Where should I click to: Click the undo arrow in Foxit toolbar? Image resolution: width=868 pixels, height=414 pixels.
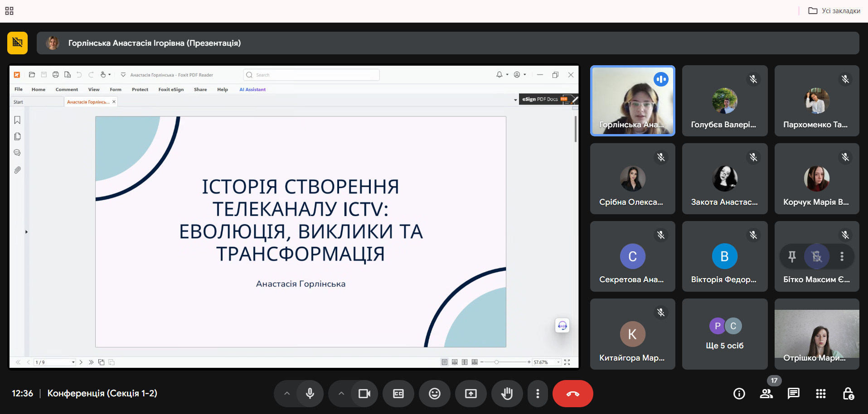click(79, 75)
